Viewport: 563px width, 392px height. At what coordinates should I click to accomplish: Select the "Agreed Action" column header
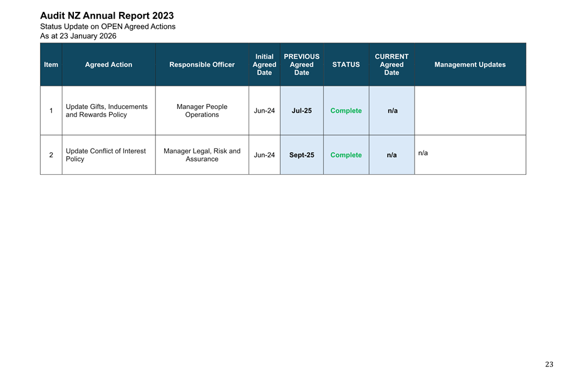click(108, 64)
